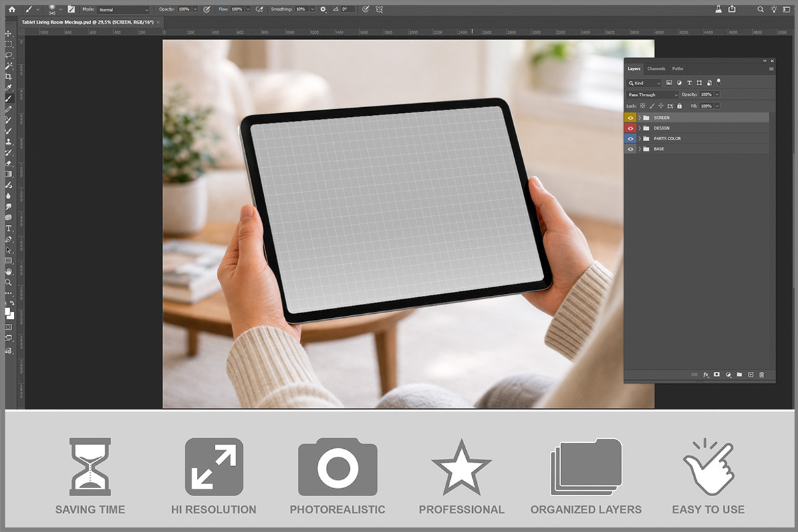Open the Kind filter dropdown
This screenshot has width=798, height=532.
click(644, 83)
